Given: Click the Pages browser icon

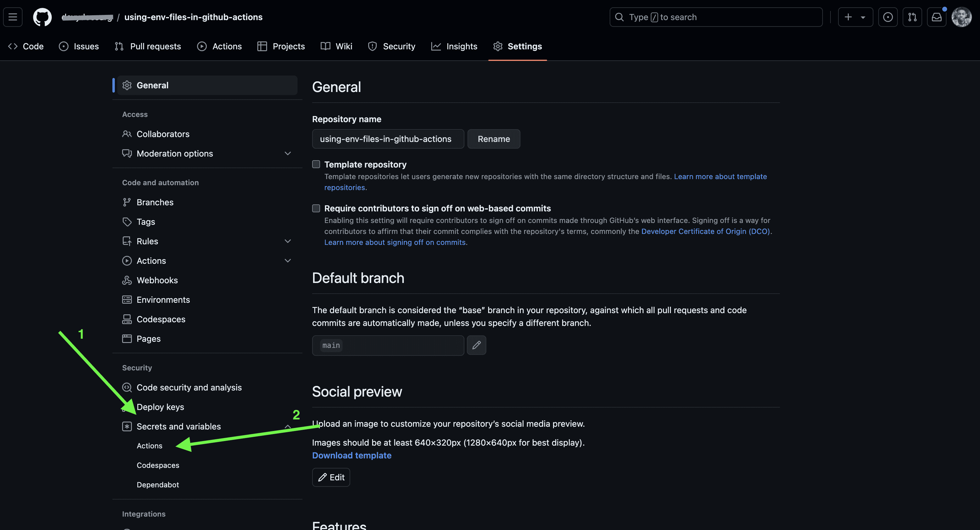Looking at the screenshot, I should [127, 339].
